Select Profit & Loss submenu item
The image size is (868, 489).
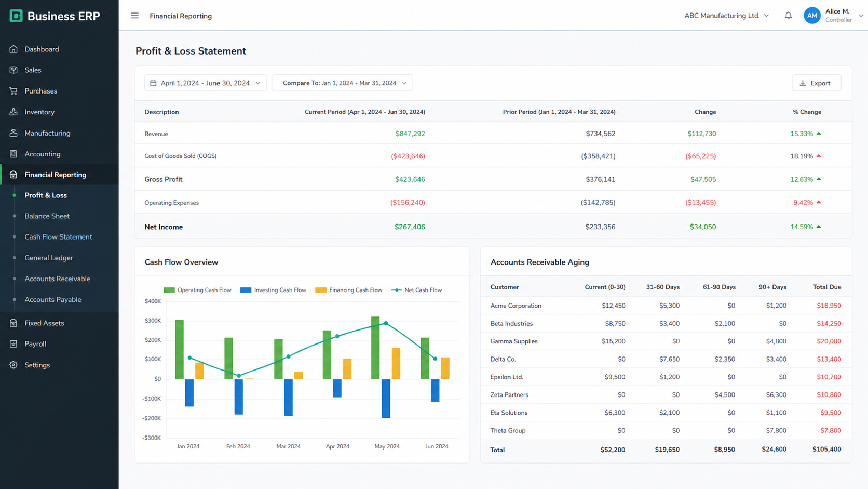(59, 195)
